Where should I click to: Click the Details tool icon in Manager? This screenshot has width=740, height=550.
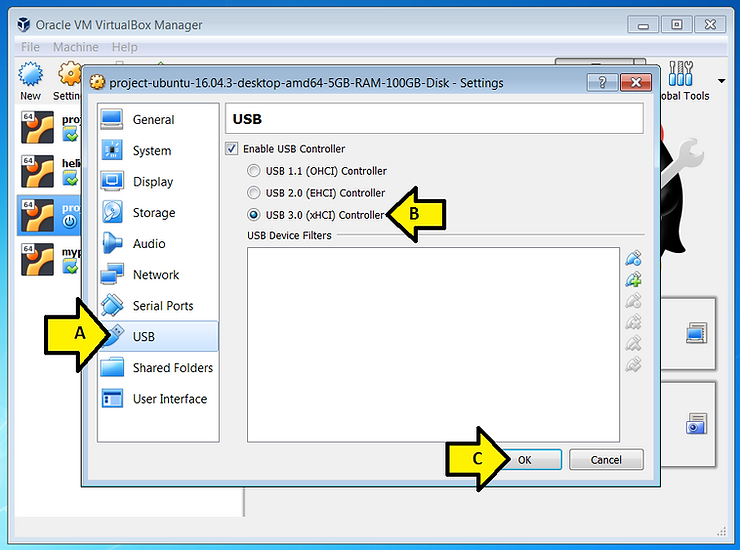(697, 333)
